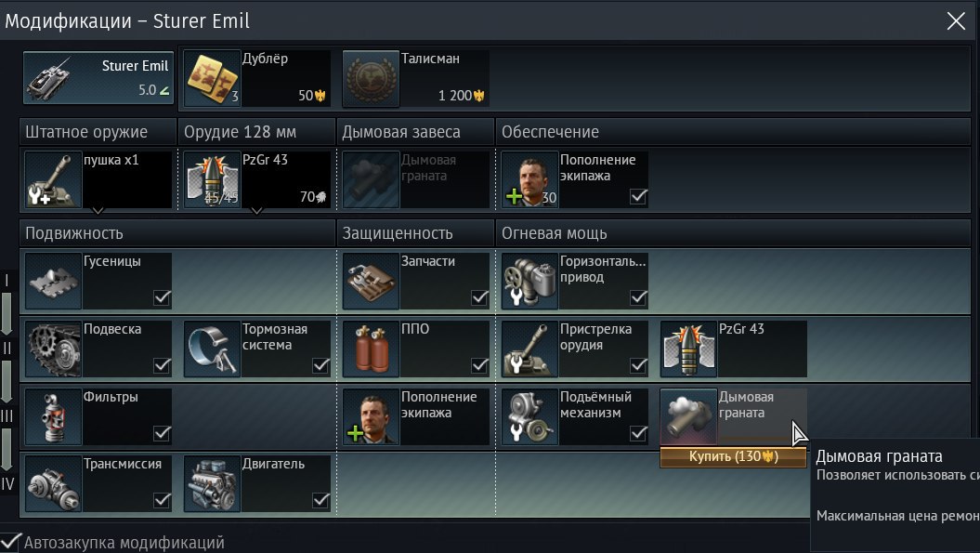This screenshot has height=553, width=980.
Task: Open the Sturer Emil vehicle selector
Action: tap(98, 77)
